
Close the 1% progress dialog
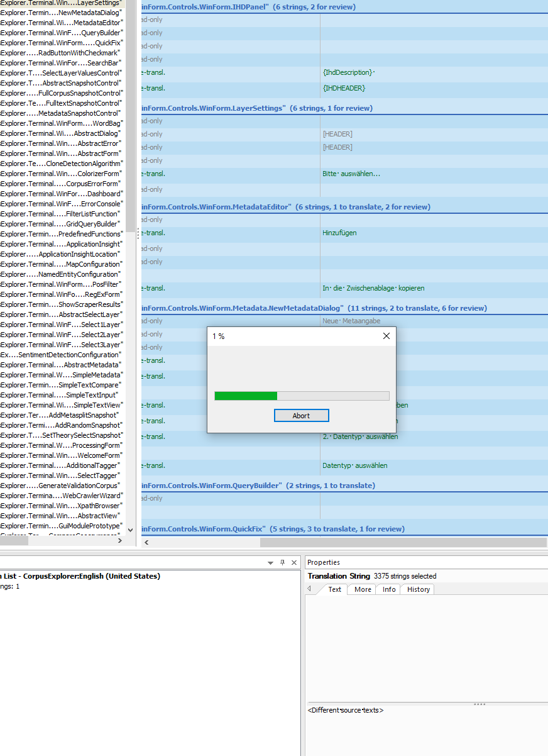tap(386, 336)
